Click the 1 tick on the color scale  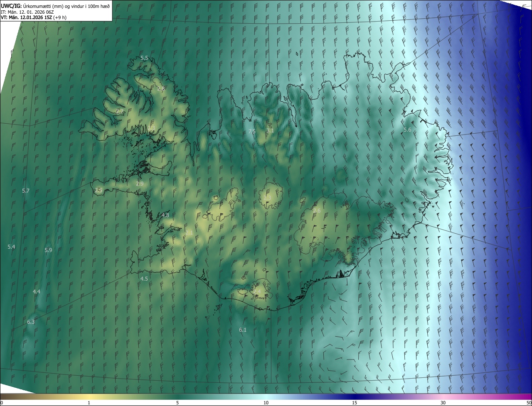tap(89, 403)
